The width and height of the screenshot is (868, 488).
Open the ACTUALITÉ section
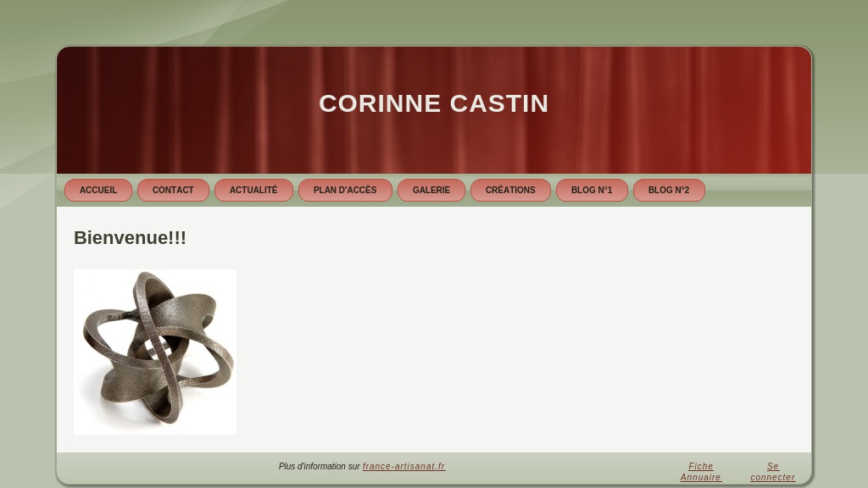click(253, 190)
